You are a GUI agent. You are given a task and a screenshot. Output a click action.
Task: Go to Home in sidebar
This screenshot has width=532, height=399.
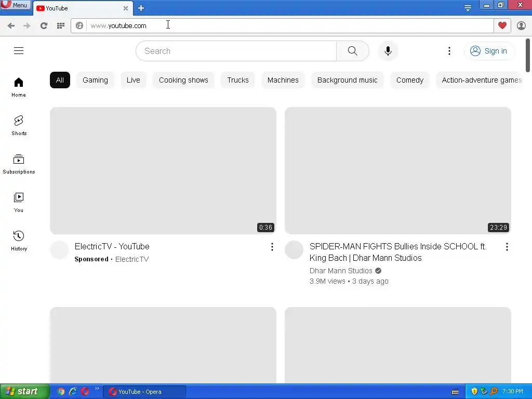[x=19, y=87]
